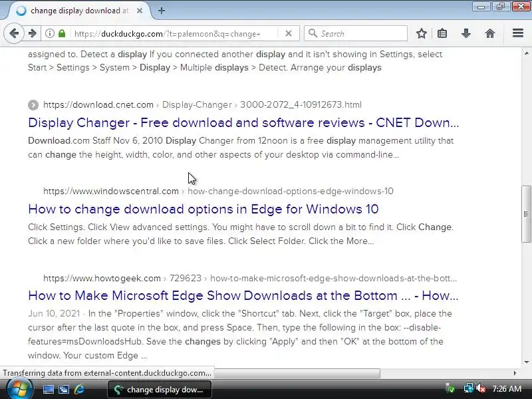Viewport: 532px width, 399px height.
Task: Click the horizontal scrollbar right arrow
Action: pyautogui.click(x=515, y=373)
